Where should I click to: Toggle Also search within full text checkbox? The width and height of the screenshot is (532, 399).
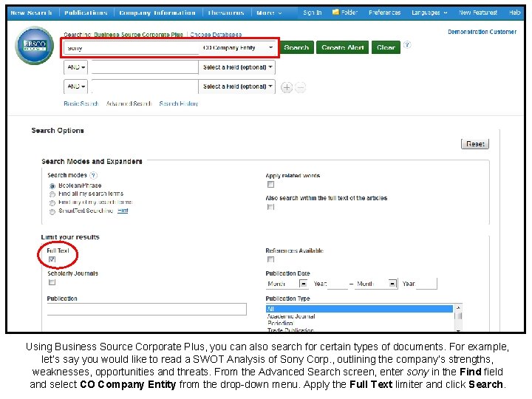point(270,207)
